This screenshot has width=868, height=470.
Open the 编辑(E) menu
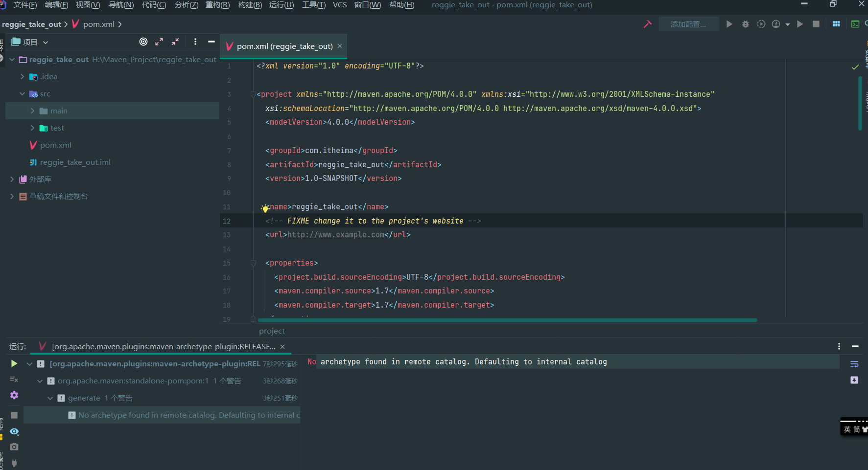(x=56, y=5)
